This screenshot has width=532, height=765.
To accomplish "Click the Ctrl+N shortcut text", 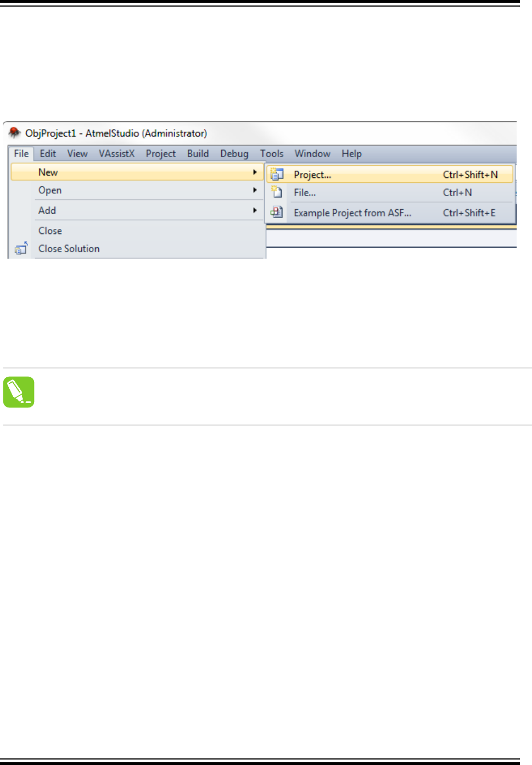I will point(457,193).
